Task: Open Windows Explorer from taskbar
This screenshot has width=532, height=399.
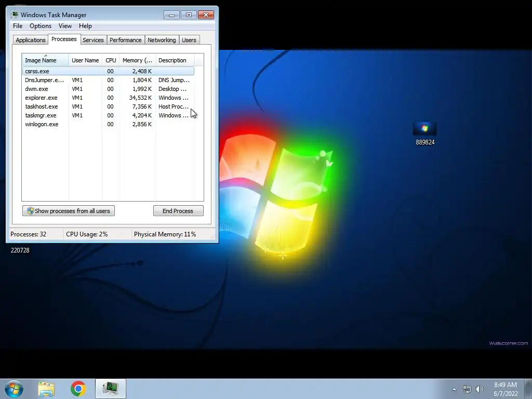Action: click(46, 389)
